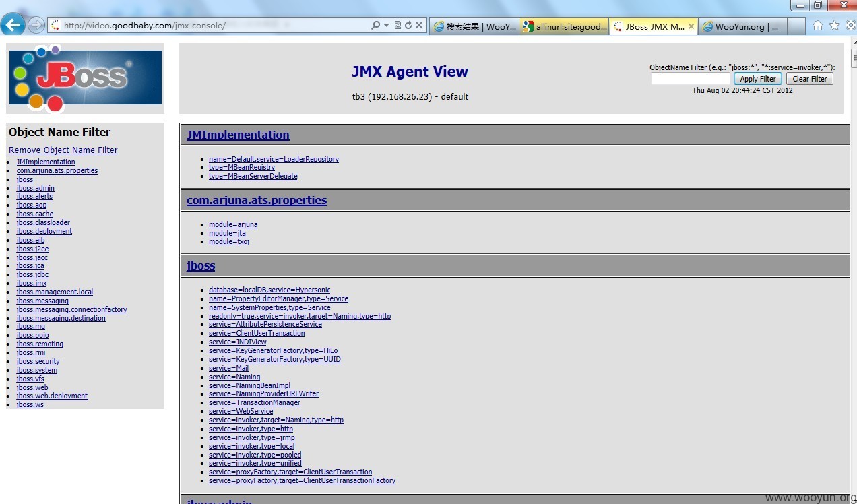Select jboss.messaging.connectionfactory in sidebar

(72, 309)
